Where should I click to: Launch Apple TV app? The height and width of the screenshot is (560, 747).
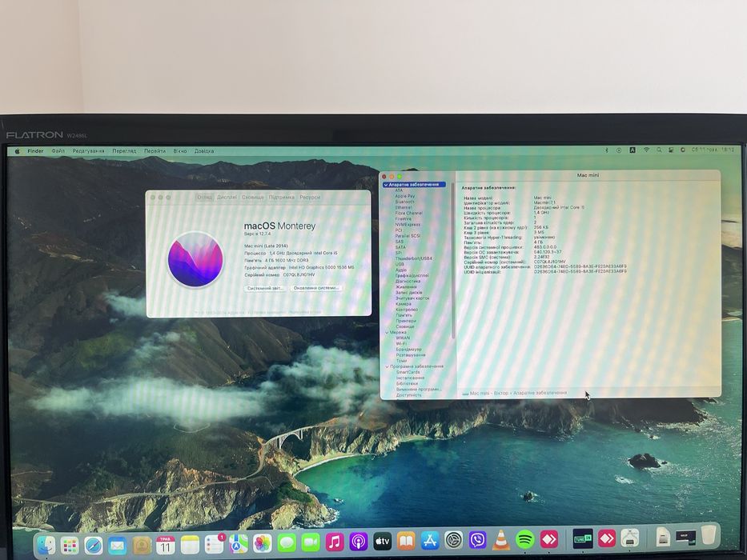pos(382,541)
